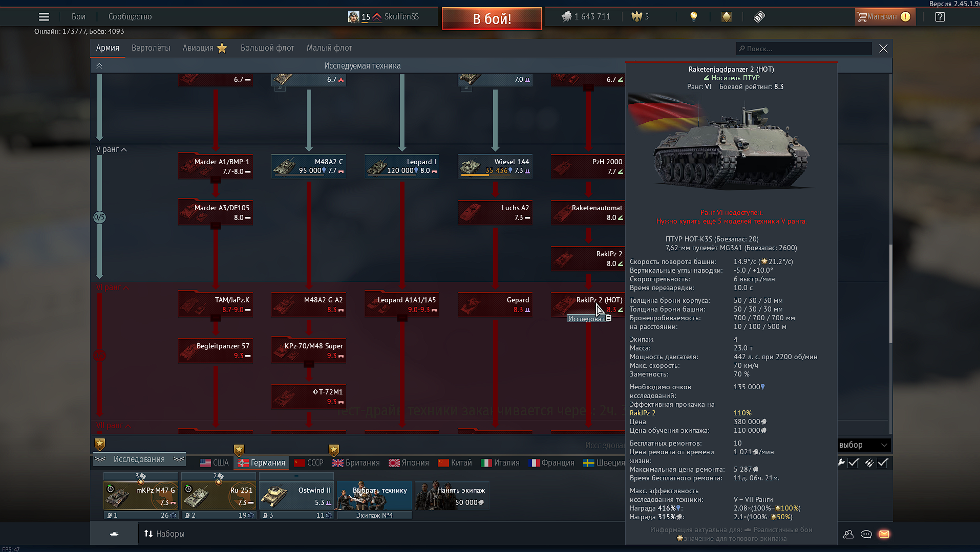Open the Бои menu
Viewport: 980px width, 552px height.
coord(78,17)
